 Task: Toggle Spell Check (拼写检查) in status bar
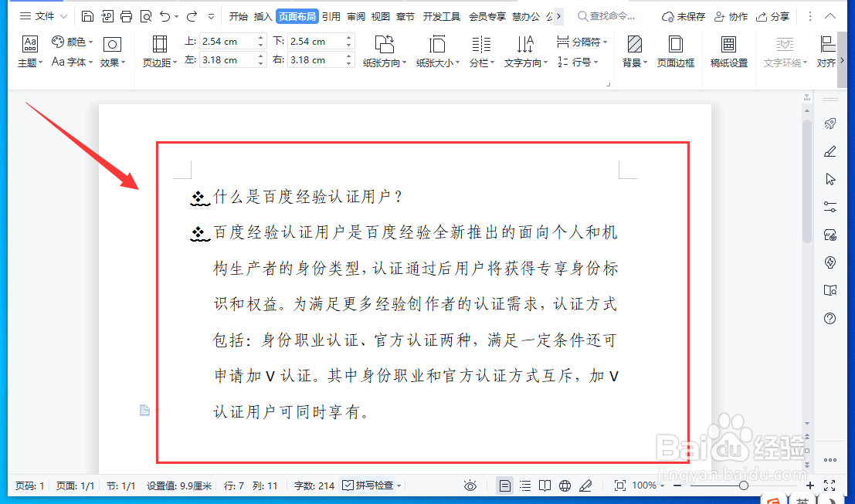point(372,485)
